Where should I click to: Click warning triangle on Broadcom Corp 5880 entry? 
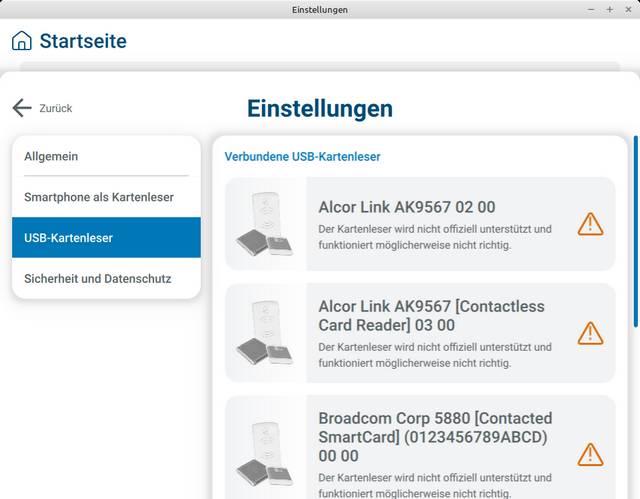tap(590, 454)
